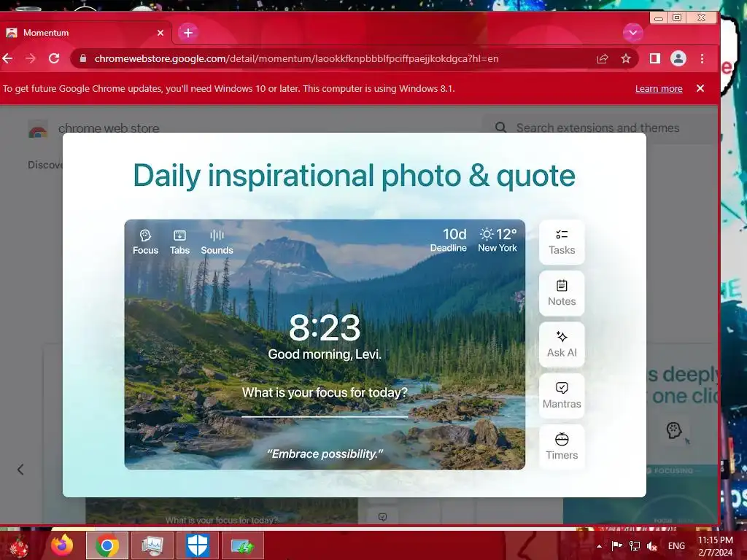This screenshot has width=747, height=560.
Task: Click the Chrome taskbar icon
Action: [107, 545]
